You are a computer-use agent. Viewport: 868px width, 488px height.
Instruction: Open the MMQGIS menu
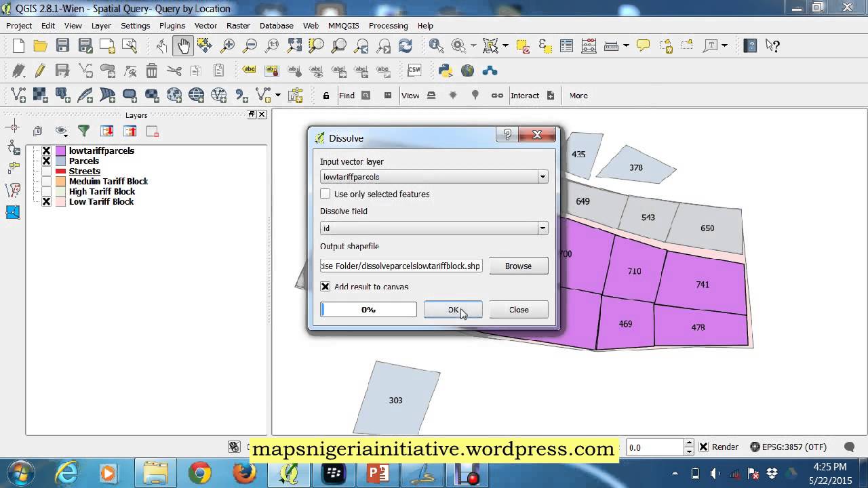point(343,26)
